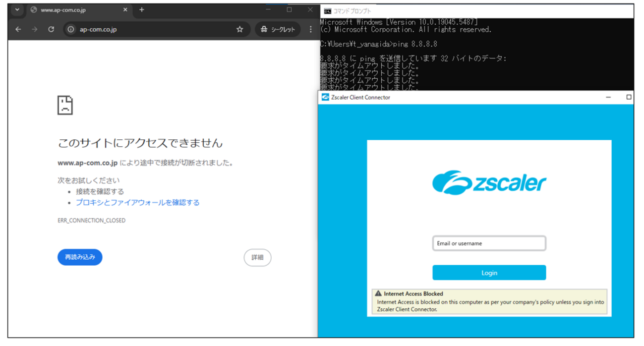The image size is (644, 346).
Task: Click the Zscaler cloud logo
Action: 489,182
